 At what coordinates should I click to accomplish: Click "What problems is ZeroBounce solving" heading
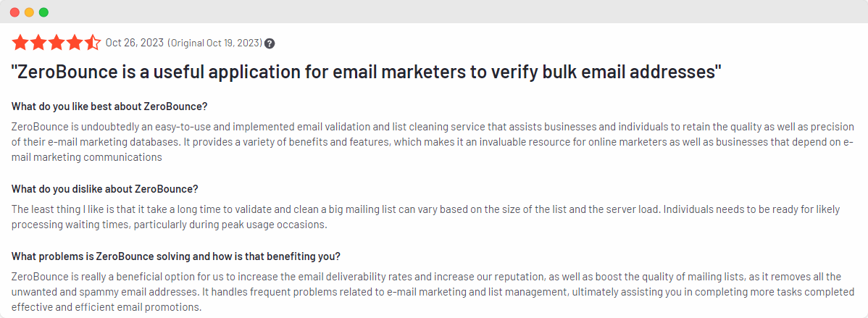point(176,256)
